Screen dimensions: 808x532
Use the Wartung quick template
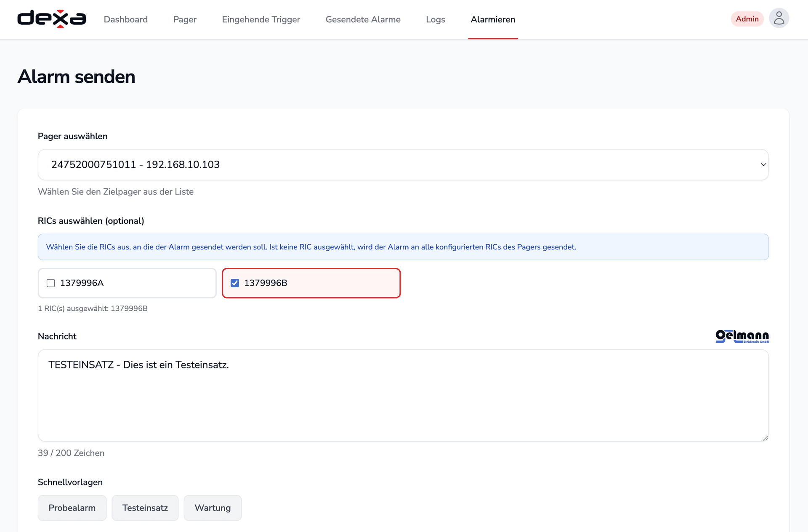(213, 508)
